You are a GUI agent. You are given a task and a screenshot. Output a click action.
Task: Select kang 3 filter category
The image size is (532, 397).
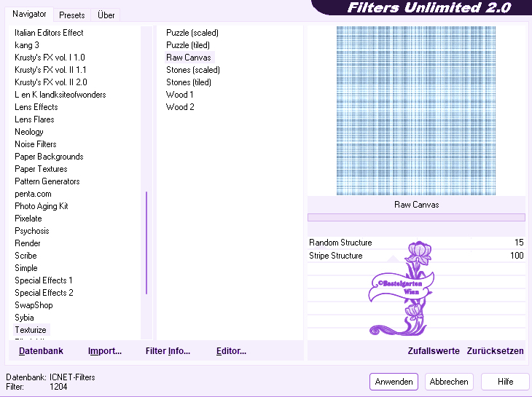click(x=27, y=45)
